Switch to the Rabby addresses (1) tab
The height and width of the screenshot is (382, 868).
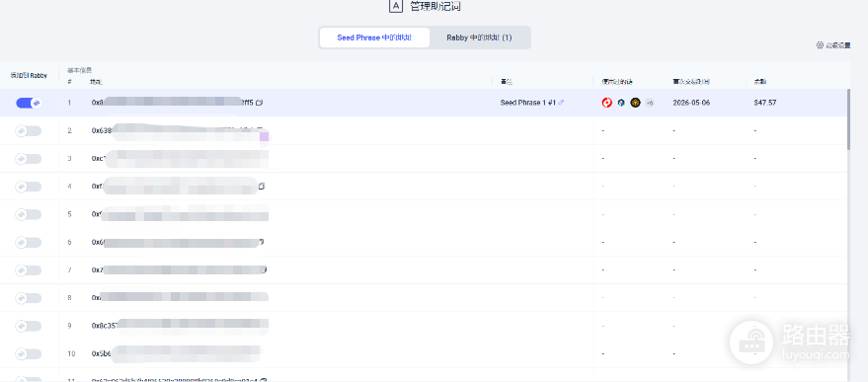pyautogui.click(x=479, y=38)
